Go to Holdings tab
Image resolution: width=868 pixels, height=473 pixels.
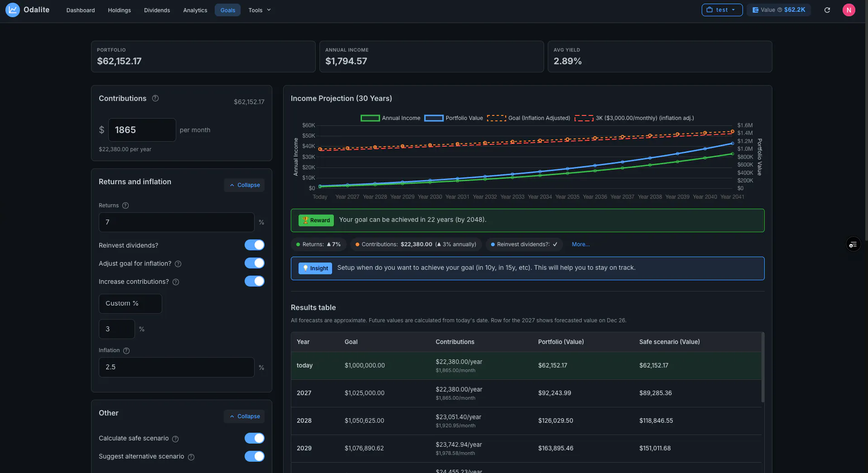coord(120,10)
